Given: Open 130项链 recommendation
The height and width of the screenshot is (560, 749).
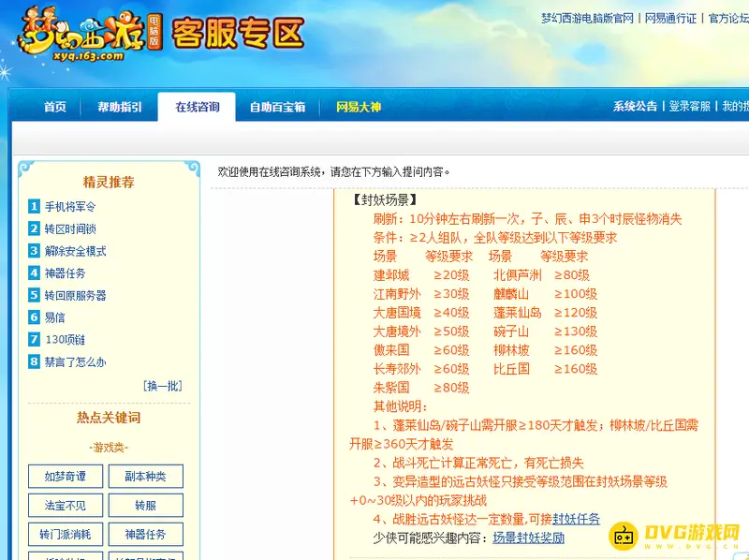Looking at the screenshot, I should click(x=65, y=339).
